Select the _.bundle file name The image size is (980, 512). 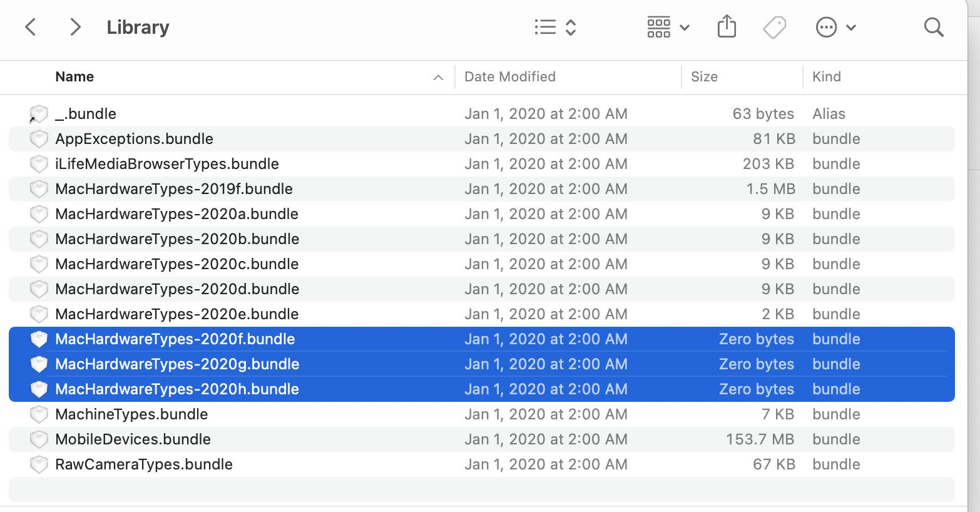86,114
